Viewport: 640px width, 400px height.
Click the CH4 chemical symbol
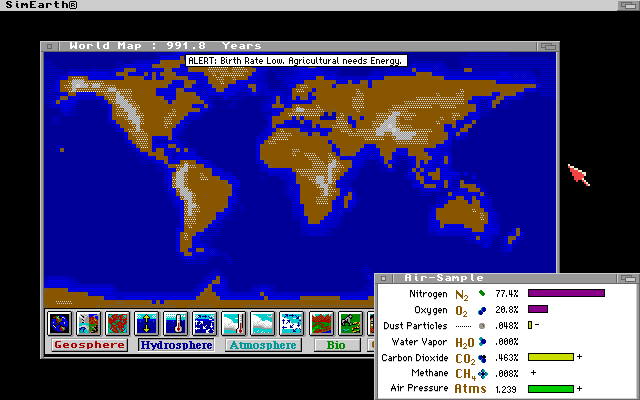pyautogui.click(x=465, y=374)
